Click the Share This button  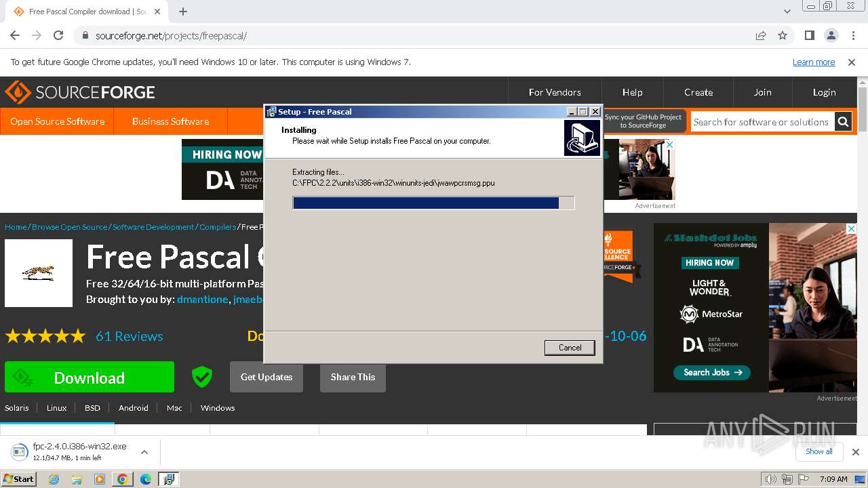coord(353,377)
